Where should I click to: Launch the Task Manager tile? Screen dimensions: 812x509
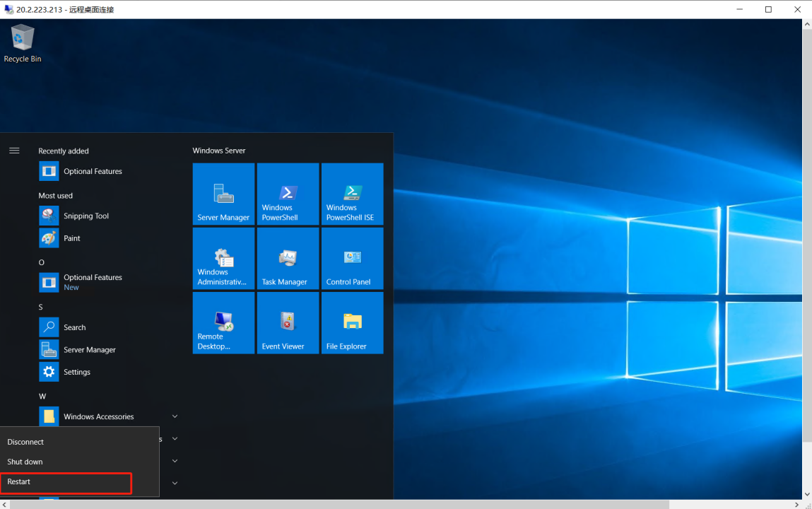(x=288, y=258)
